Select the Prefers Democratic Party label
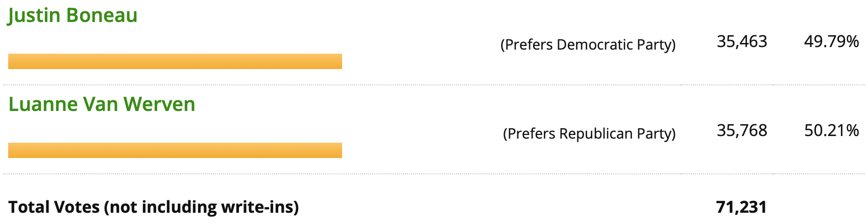The image size is (868, 224). 588,45
